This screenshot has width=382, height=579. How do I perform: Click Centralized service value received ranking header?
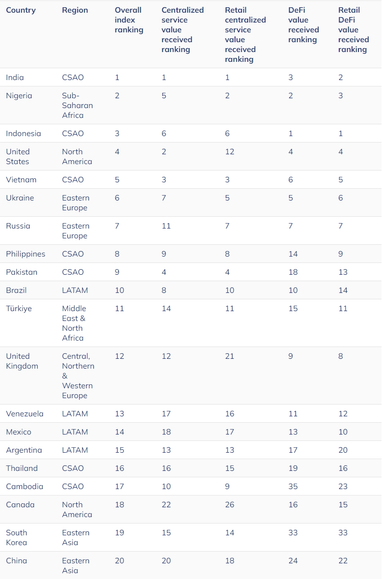182,30
